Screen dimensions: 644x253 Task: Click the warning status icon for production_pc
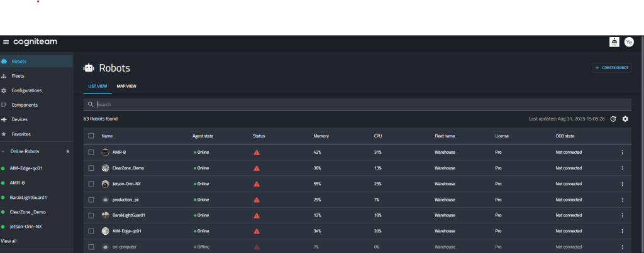click(257, 199)
